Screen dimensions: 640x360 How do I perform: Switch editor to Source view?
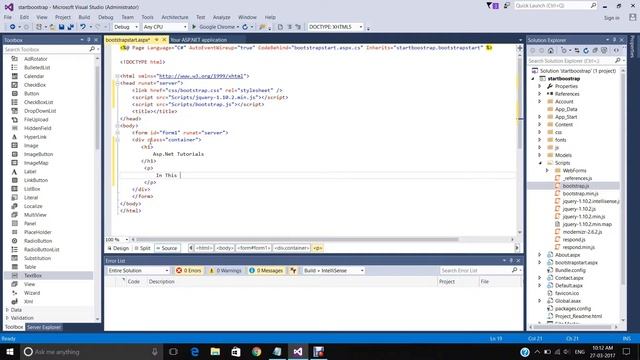[x=167, y=248]
